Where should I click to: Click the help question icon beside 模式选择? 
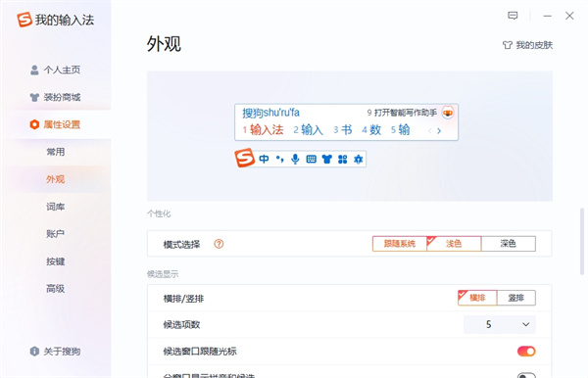click(x=219, y=244)
